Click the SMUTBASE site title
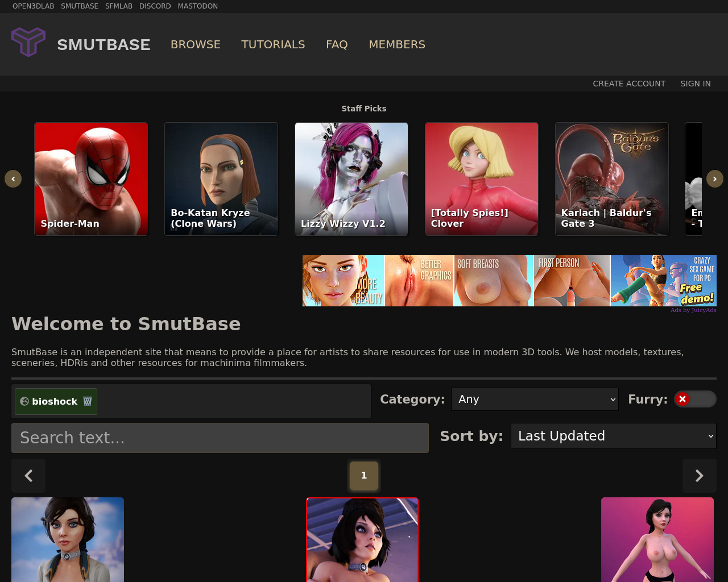The width and height of the screenshot is (728, 582). coord(104,44)
